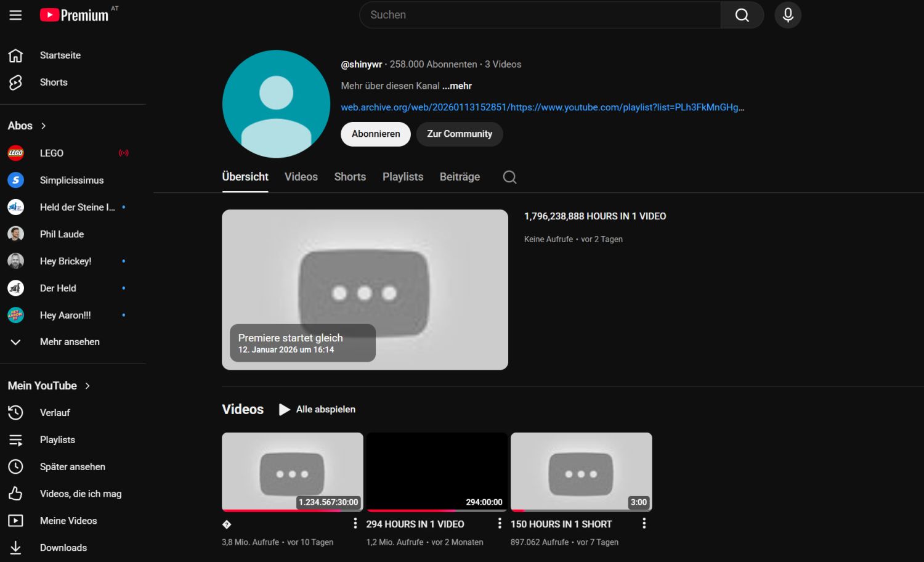Screen dimensions: 924x562
Task: Open Shorts from the sidebar
Action: coord(54,83)
